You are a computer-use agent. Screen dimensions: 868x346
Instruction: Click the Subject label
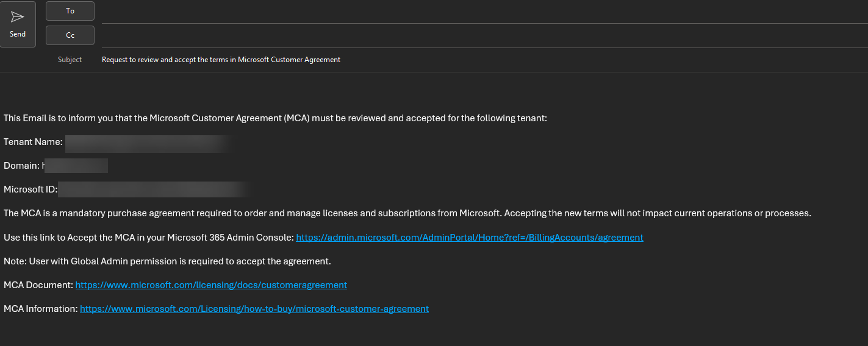point(70,60)
